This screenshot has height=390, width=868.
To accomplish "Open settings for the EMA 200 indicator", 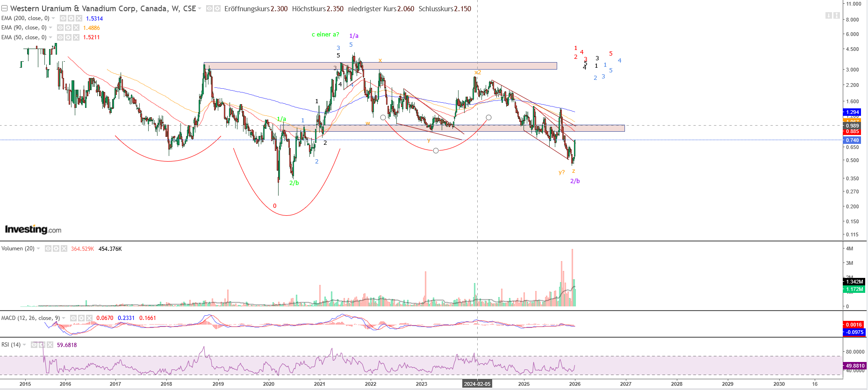I will (x=71, y=18).
